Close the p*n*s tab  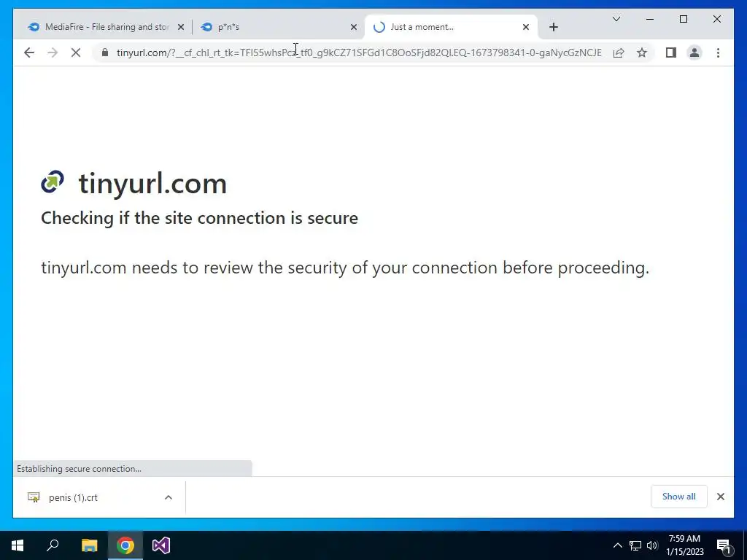(354, 27)
